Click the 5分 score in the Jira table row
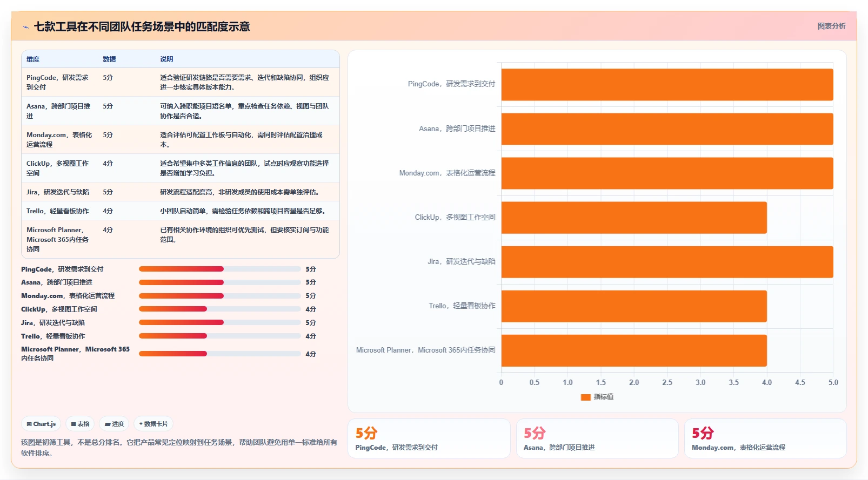868x480 pixels. pyautogui.click(x=108, y=192)
